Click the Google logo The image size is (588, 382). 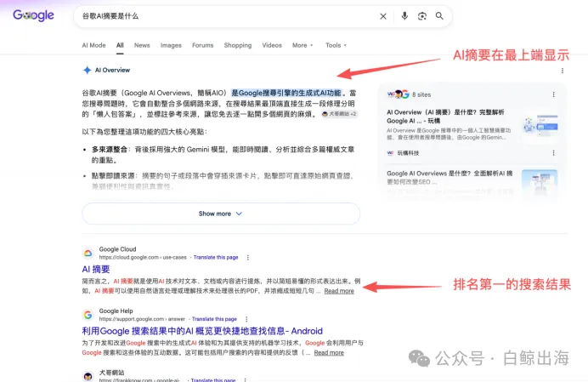click(33, 16)
